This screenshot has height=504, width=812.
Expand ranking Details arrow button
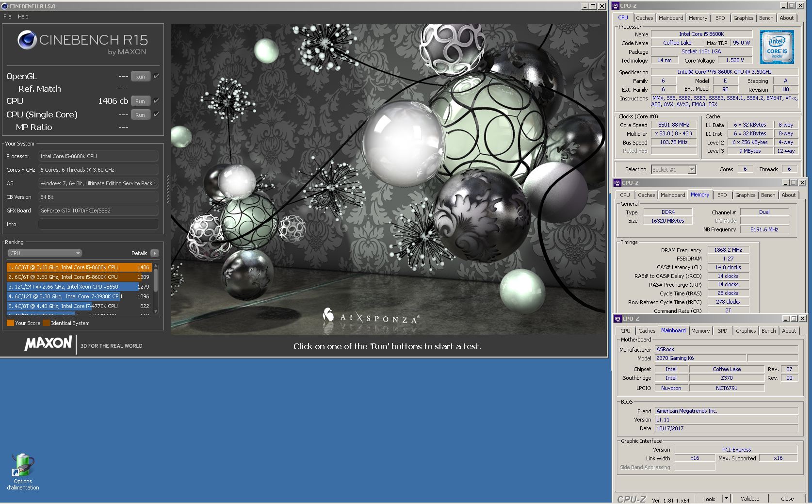155,253
